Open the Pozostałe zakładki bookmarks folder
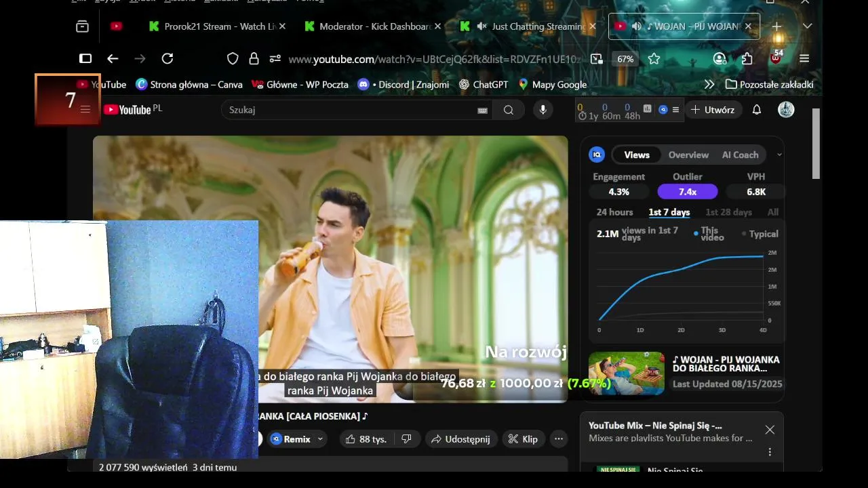The width and height of the screenshot is (868, 488). tap(769, 85)
